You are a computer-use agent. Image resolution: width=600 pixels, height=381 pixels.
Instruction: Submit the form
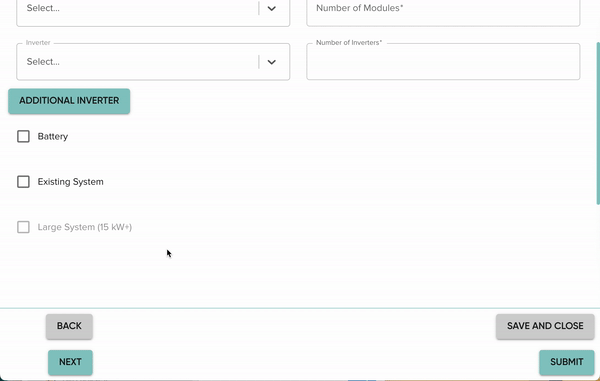point(567,362)
